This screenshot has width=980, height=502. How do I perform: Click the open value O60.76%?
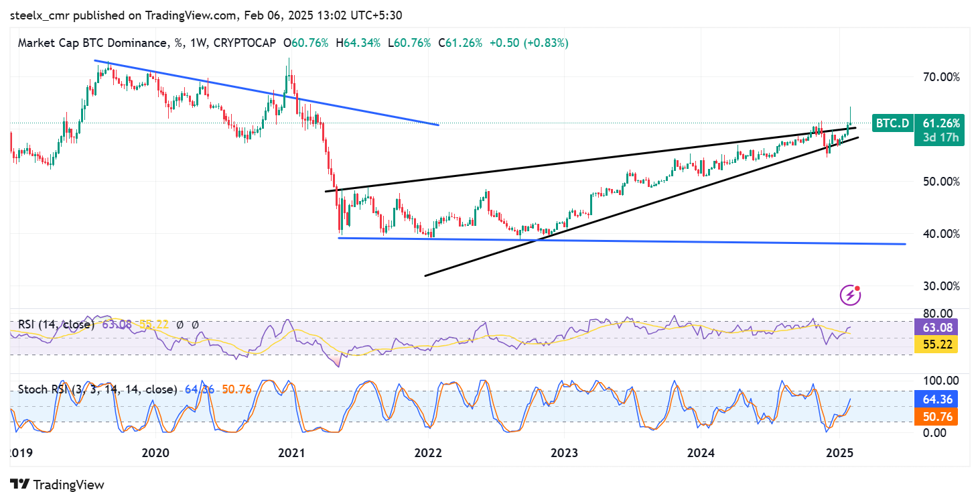(305, 43)
